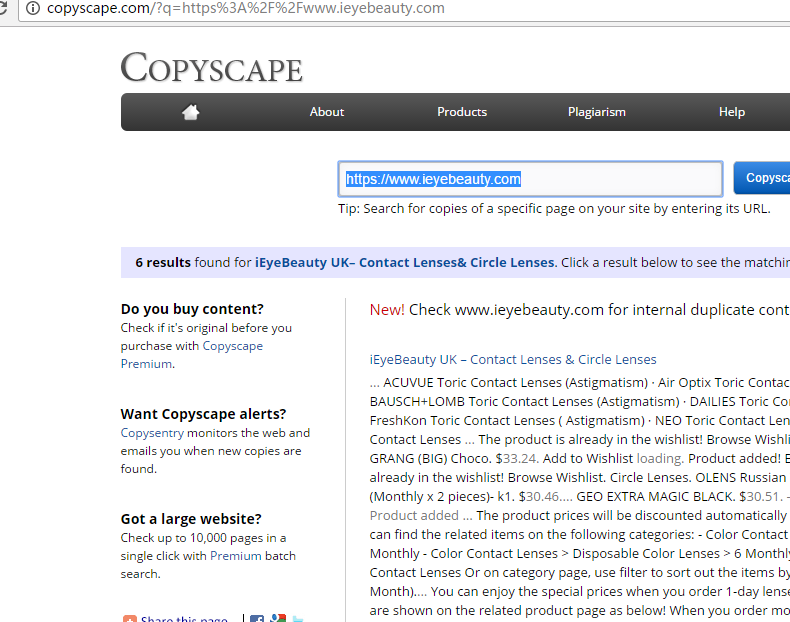This screenshot has height=622, width=790.
Task: Open the Copysentry link
Action: click(x=152, y=433)
